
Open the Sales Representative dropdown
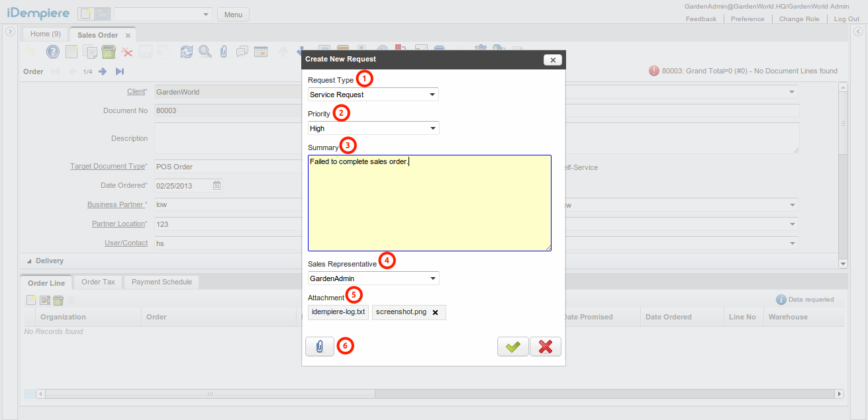tap(373, 278)
